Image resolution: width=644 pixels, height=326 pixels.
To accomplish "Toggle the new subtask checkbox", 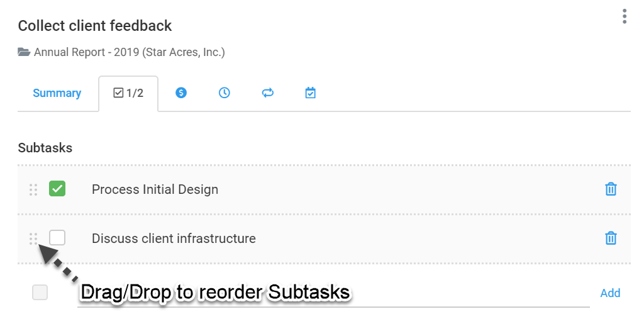I will tap(40, 292).
